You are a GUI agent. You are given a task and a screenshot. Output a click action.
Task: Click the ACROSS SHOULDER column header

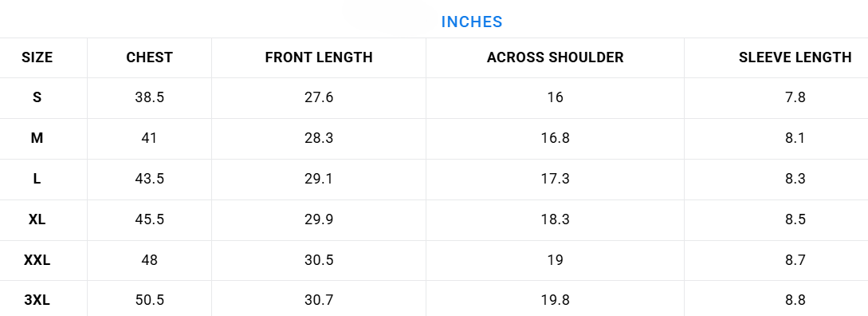[556, 57]
